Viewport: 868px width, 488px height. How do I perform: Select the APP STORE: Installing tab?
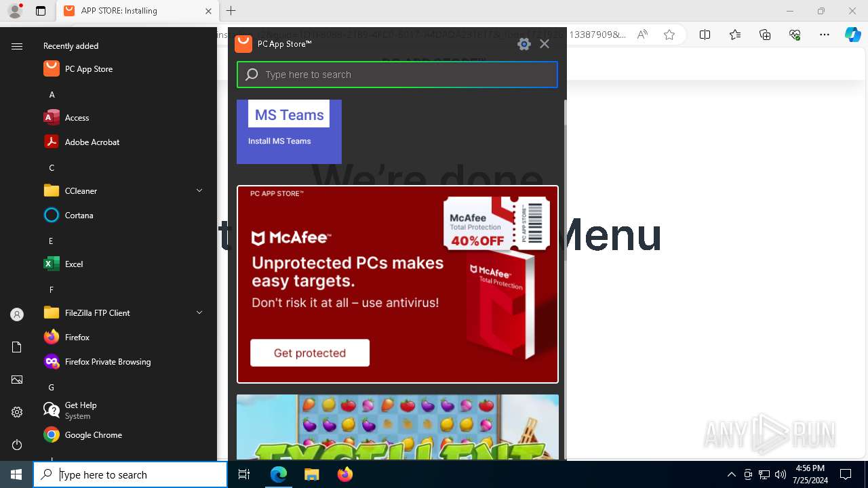[x=137, y=11]
